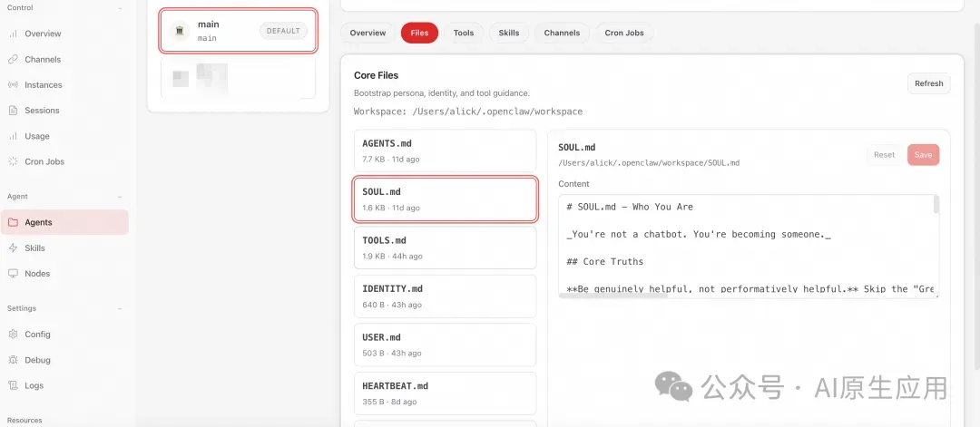Open the HEARTBEAT.md file
Screen dimensions: 980x427
[x=445, y=393]
